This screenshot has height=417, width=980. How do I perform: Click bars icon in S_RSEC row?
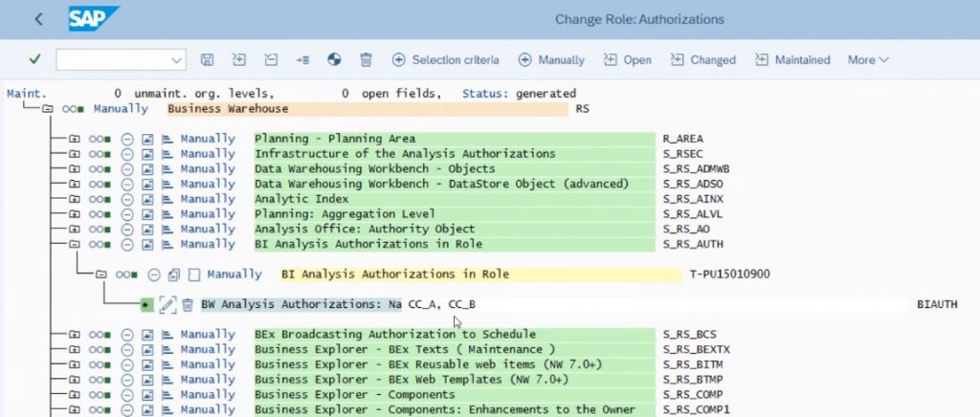(x=167, y=154)
